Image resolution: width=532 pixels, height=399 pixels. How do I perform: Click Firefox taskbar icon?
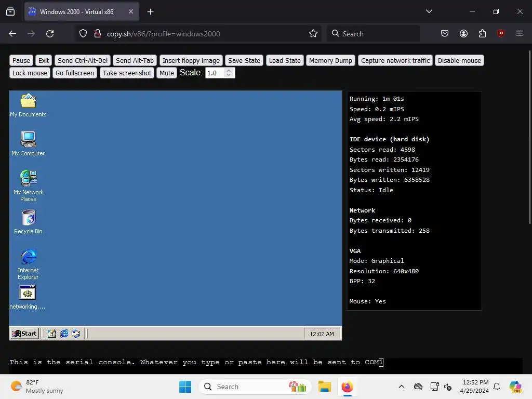(347, 387)
